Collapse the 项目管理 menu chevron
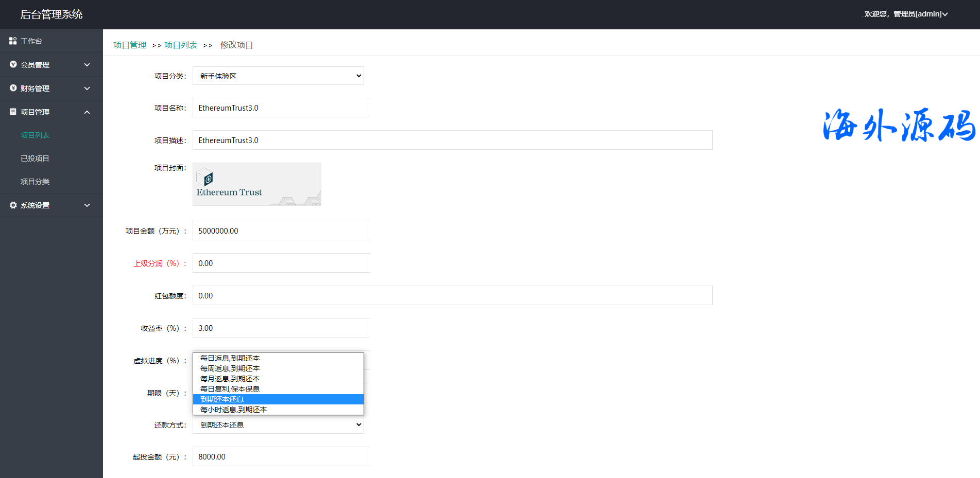Screen dimensions: 980x478 pos(87,112)
